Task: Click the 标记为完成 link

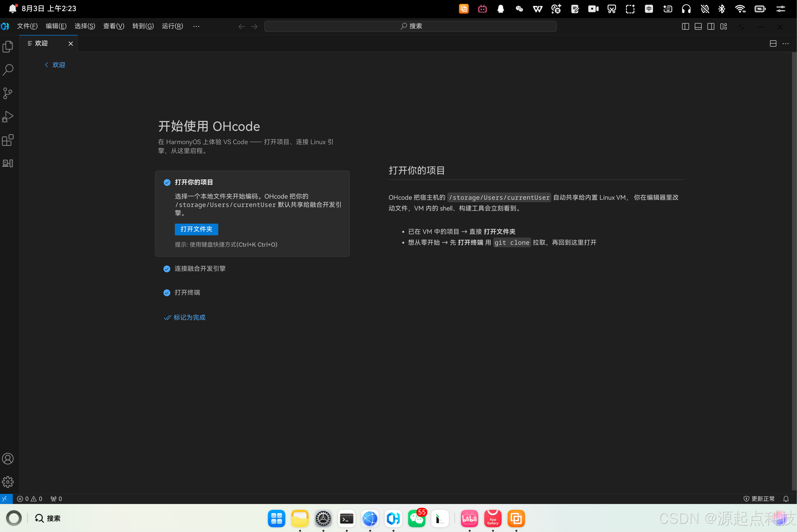Action: click(x=185, y=318)
